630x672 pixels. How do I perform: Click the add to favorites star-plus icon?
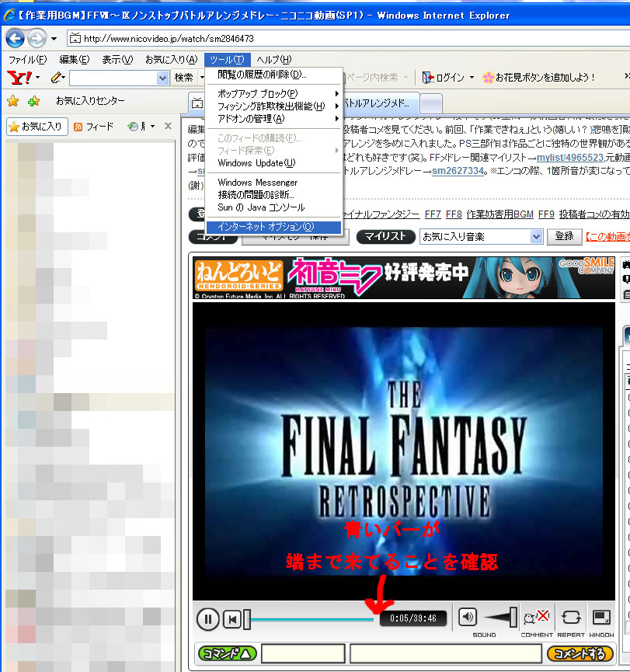click(x=33, y=101)
